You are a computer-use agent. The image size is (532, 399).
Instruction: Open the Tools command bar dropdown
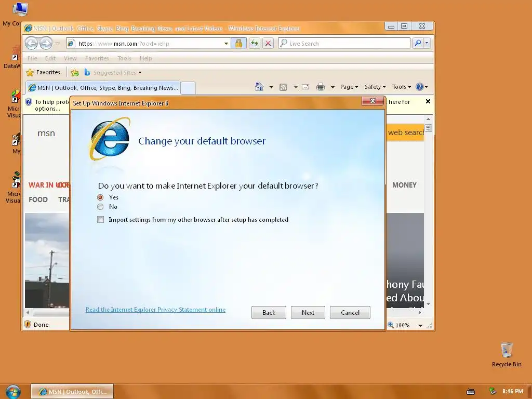[x=402, y=87]
